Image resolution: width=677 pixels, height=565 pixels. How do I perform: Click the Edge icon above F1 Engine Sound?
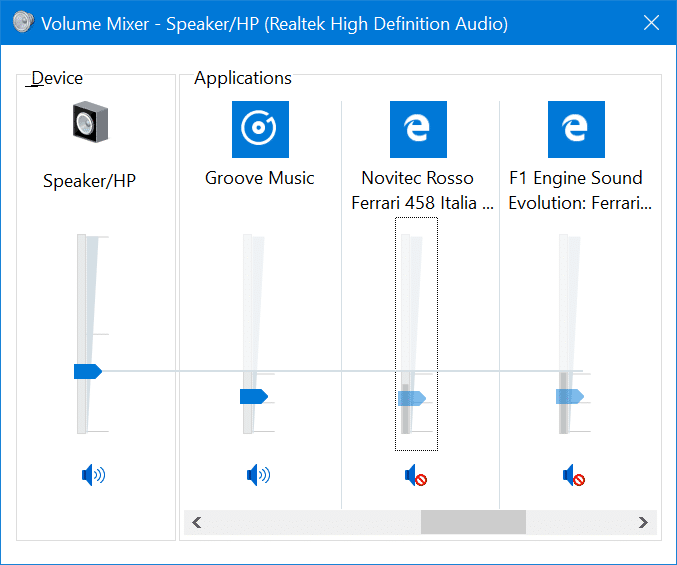click(576, 129)
